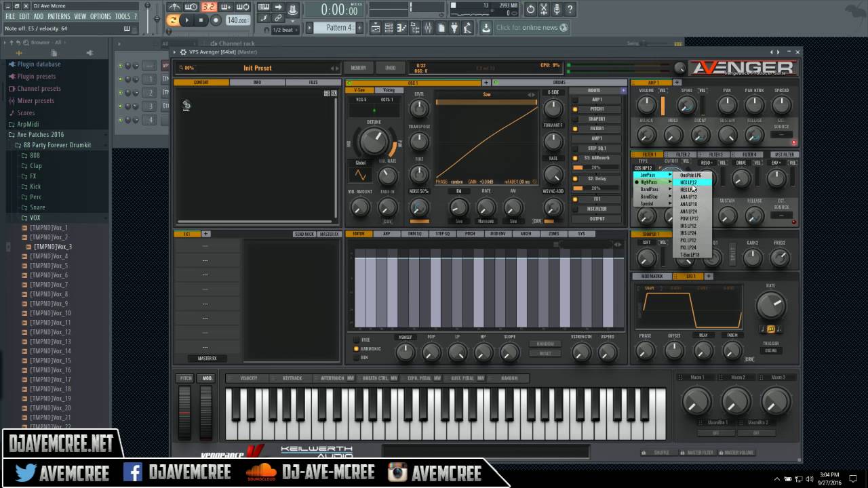The width and height of the screenshot is (868, 488).
Task: Click the one-click audio recording mic icon
Action: (556, 9)
